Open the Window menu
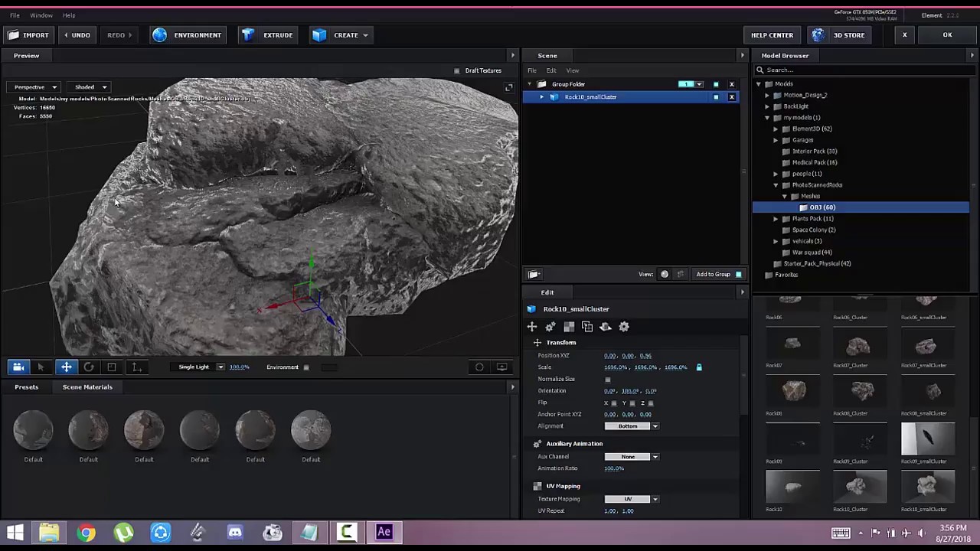The width and height of the screenshot is (980, 551). click(41, 15)
